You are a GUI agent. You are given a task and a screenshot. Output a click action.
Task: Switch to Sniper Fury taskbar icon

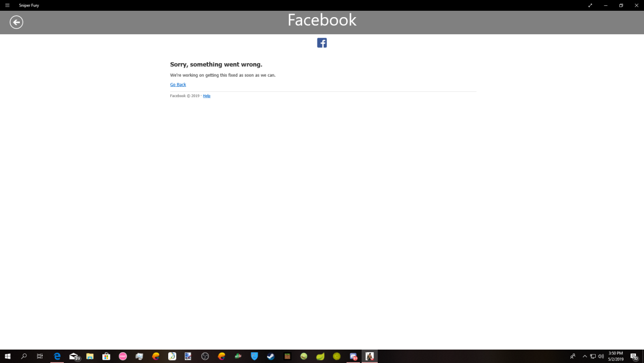coord(370,356)
